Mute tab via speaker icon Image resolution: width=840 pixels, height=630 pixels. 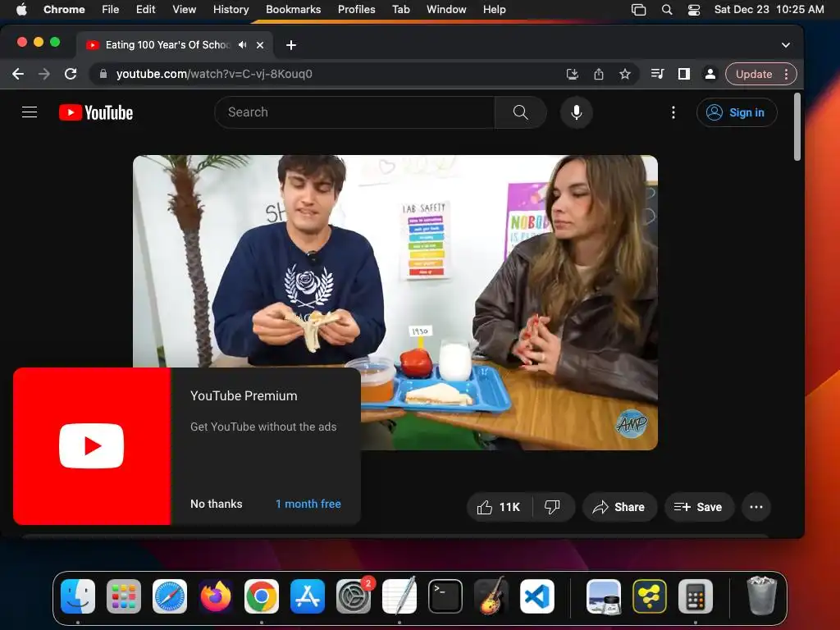pyautogui.click(x=243, y=45)
